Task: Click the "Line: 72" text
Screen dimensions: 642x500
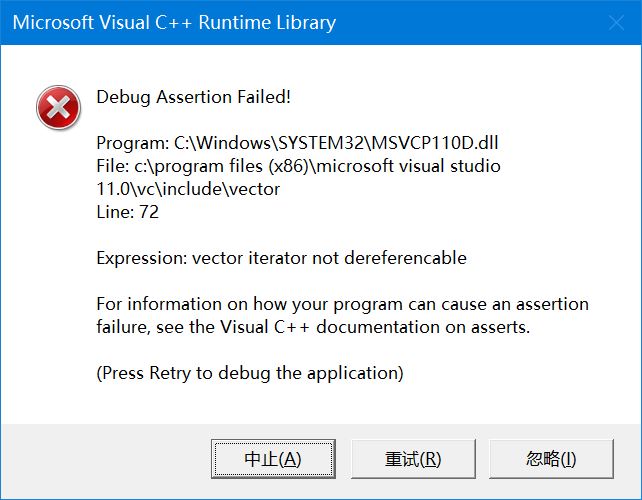Action: 127,212
